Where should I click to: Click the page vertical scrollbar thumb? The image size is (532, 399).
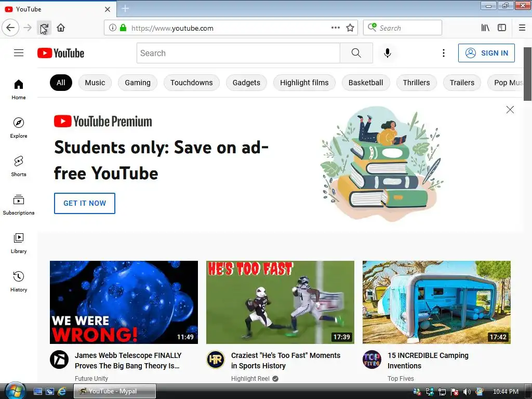coord(528,74)
